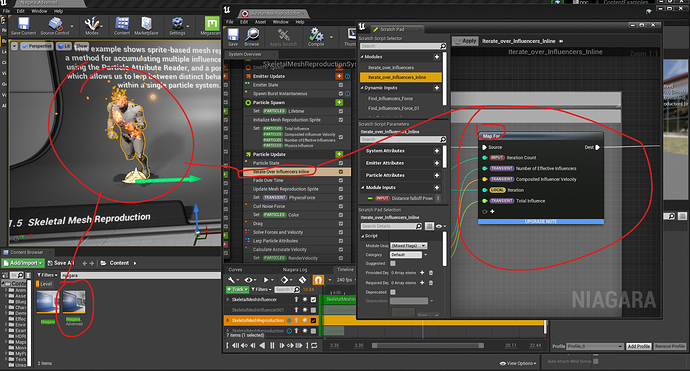Image resolution: width=690 pixels, height=371 pixels.
Task: Toggle checkbox on Emitter State row
Action: point(341,85)
